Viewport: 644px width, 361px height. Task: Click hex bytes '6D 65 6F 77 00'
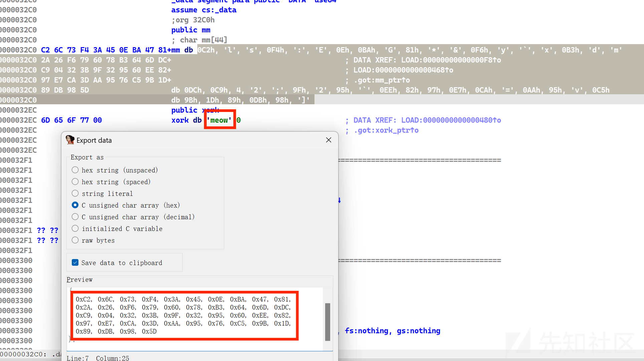71,120
